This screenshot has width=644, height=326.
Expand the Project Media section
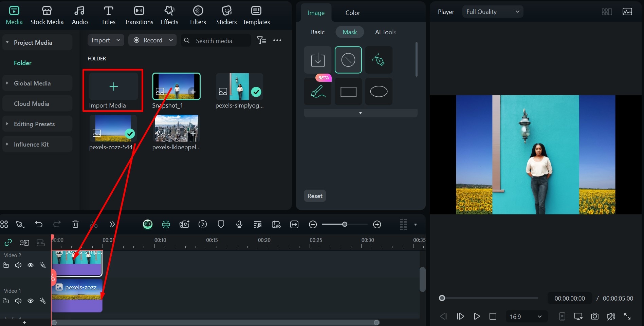[x=37, y=42]
